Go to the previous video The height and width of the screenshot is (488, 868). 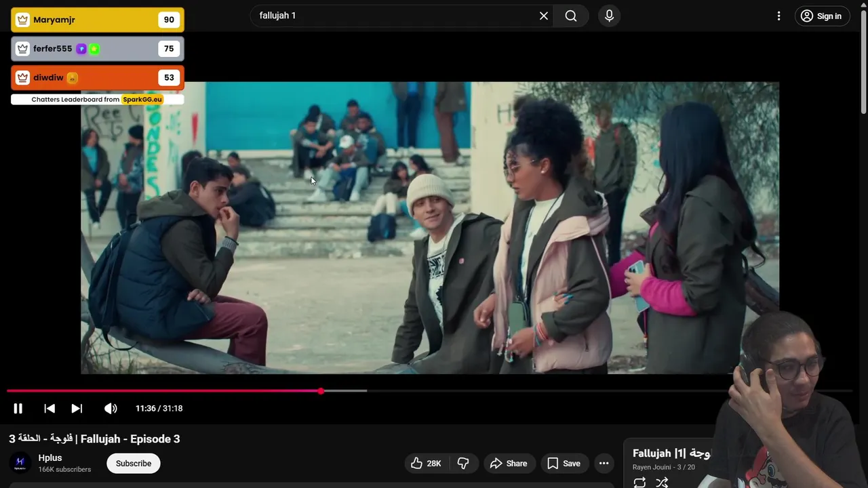50,408
